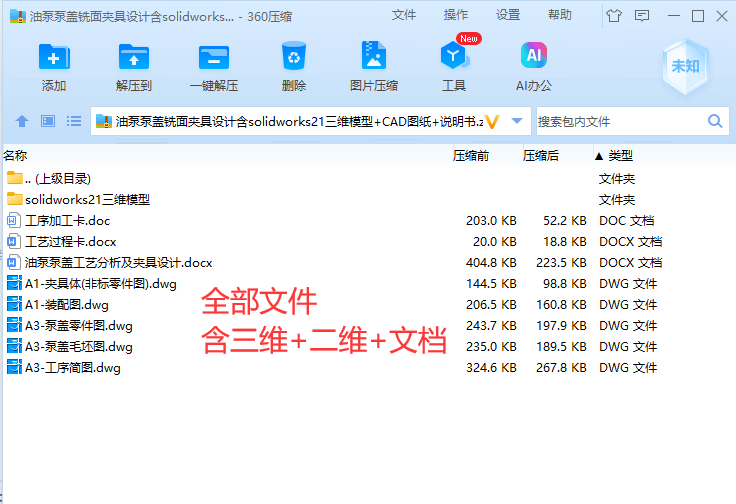The height and width of the screenshot is (504, 736).
Task: Open the 操作 menu
Action: 456,15
